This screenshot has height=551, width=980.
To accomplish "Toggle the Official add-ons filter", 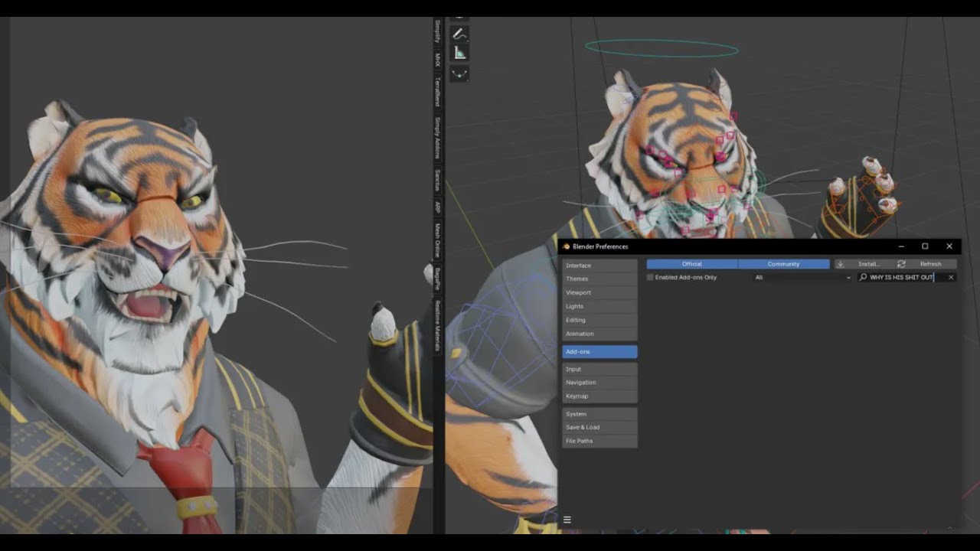I will tap(692, 264).
